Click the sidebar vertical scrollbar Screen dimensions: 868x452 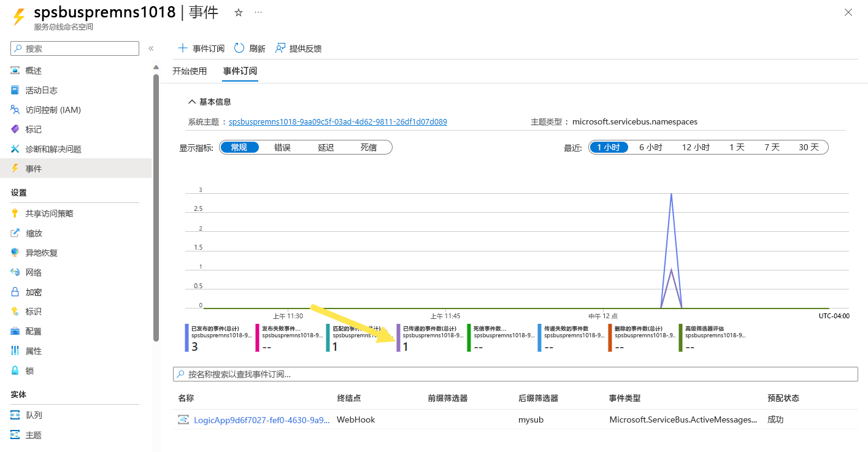click(x=156, y=209)
